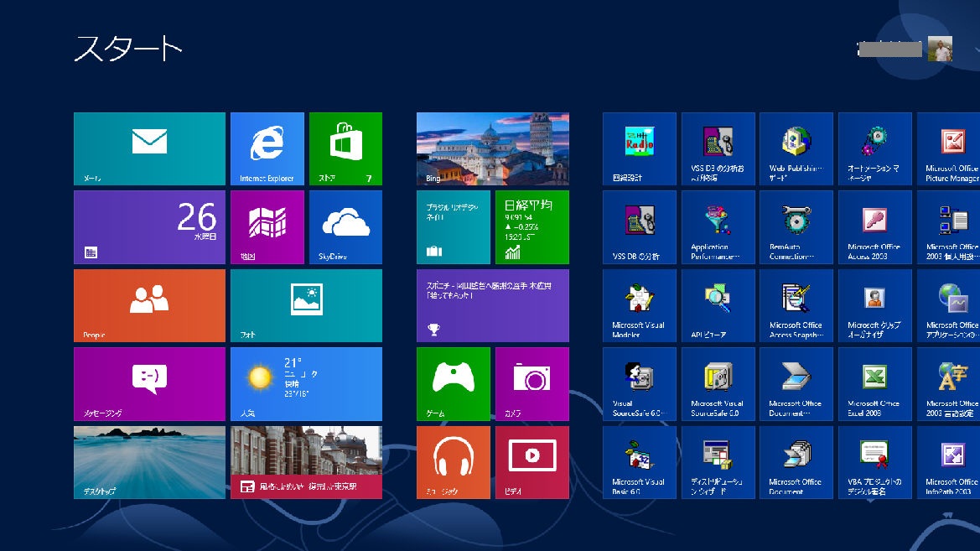Open the calendar tile showing 26 水曜日
Viewport: 980px width, 551px height.
[149, 227]
